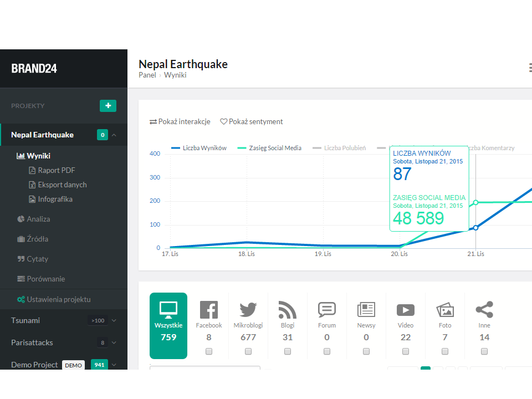
Task: Open the Infografika image icon
Action: [x=32, y=199]
